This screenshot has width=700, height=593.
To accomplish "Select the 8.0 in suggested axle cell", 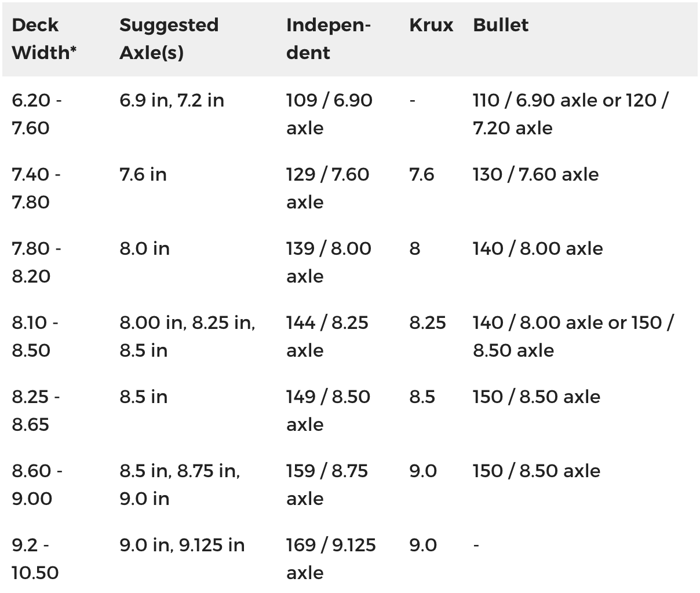I will point(144,248).
